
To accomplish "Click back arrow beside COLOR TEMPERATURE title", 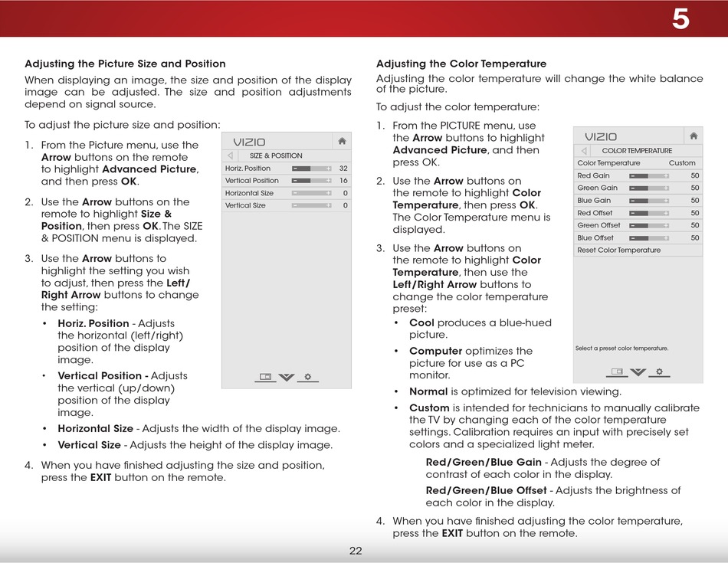I will coord(584,150).
